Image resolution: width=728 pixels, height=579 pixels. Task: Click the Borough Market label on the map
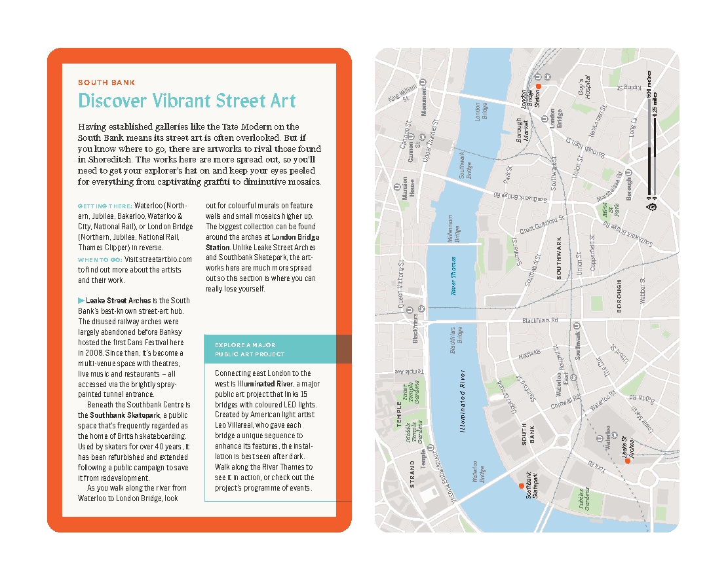tap(523, 131)
